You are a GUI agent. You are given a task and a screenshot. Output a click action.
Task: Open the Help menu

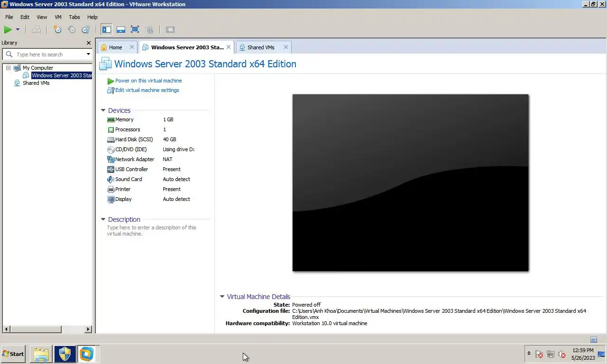92,17
